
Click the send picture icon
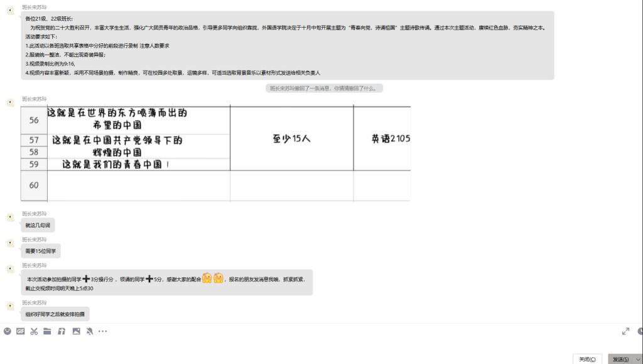click(x=76, y=331)
